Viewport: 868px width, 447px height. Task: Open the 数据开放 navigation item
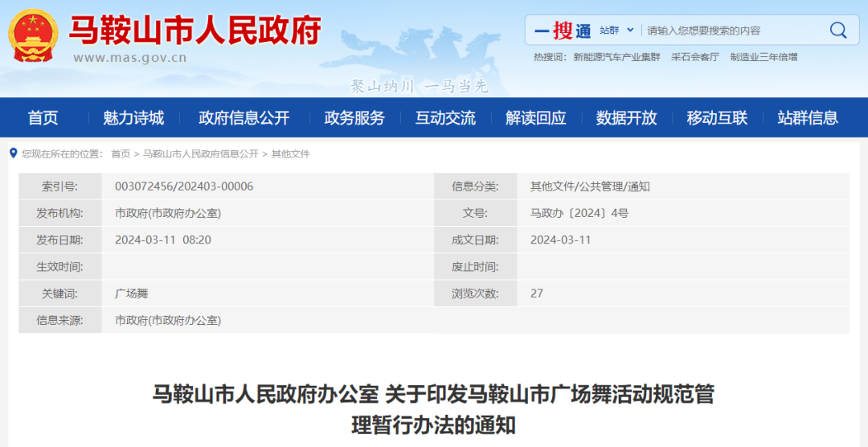click(627, 117)
